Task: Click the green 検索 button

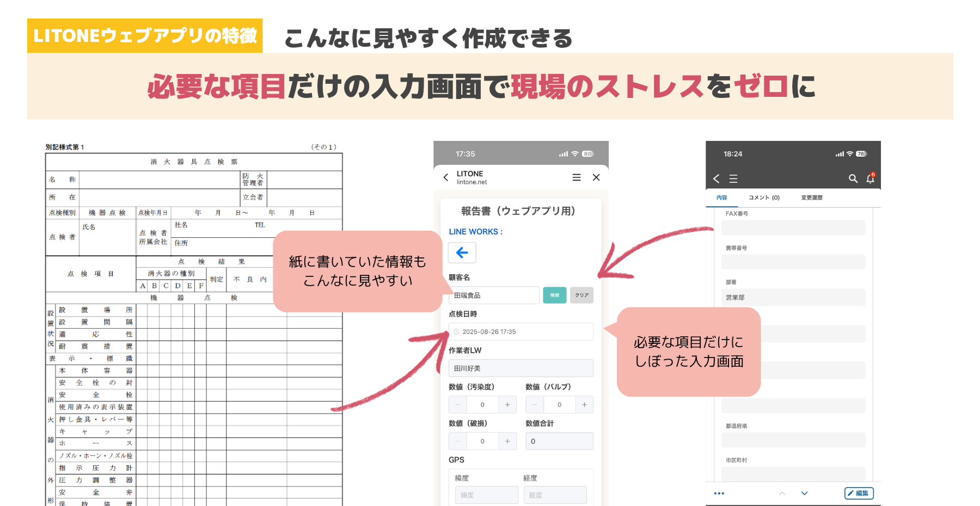Action: pos(554,295)
